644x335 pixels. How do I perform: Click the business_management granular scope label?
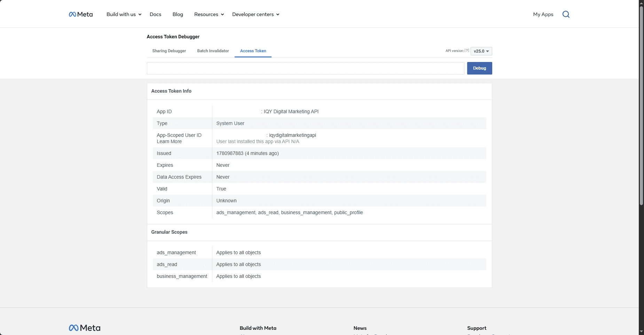click(182, 276)
